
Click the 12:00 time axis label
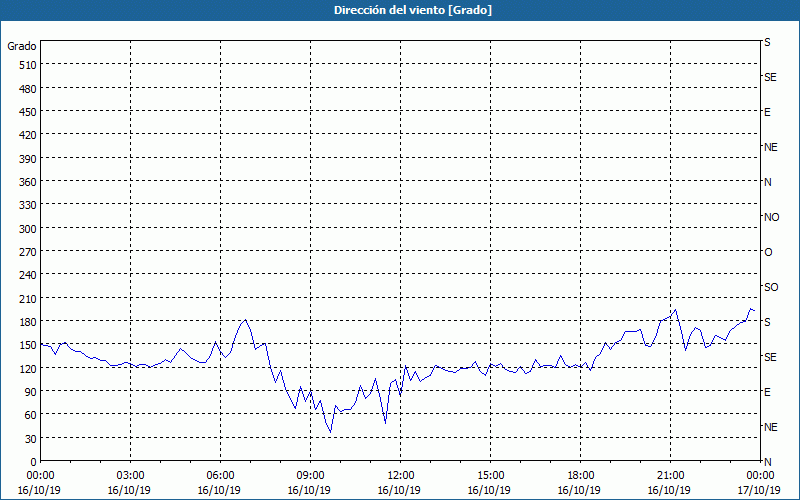401,476
